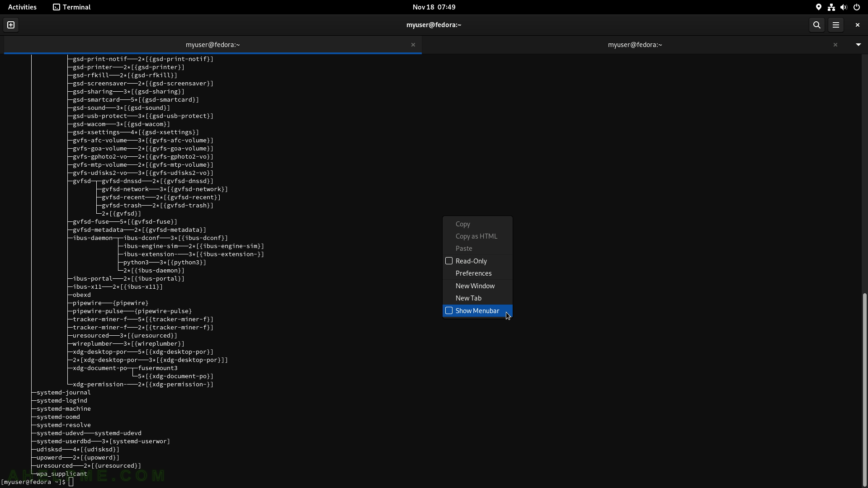
Task: Click the 'ibus-x11' process line
Action: click(x=118, y=286)
